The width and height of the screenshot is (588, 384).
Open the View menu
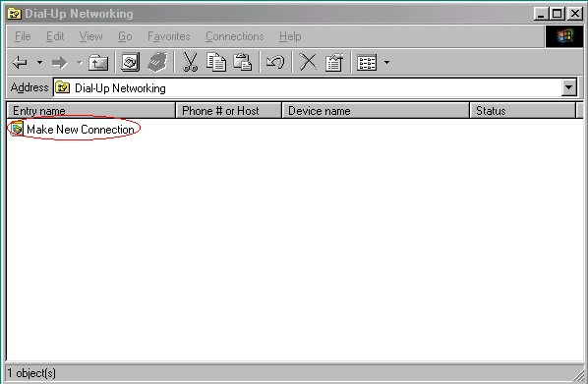90,36
